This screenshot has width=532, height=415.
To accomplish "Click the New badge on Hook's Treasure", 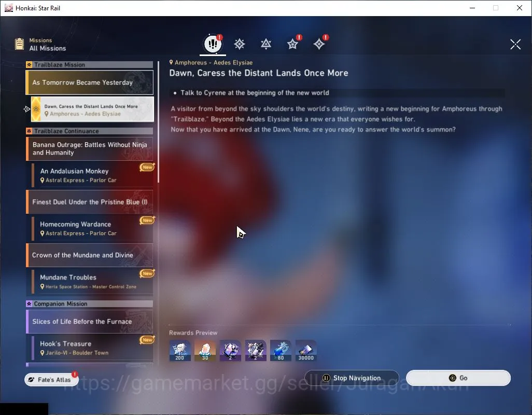I will (x=147, y=340).
